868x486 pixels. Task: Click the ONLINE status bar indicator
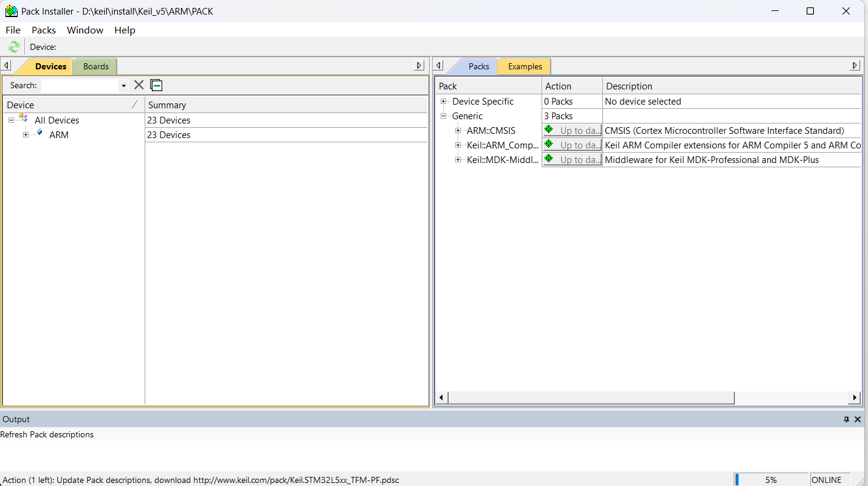click(x=826, y=480)
